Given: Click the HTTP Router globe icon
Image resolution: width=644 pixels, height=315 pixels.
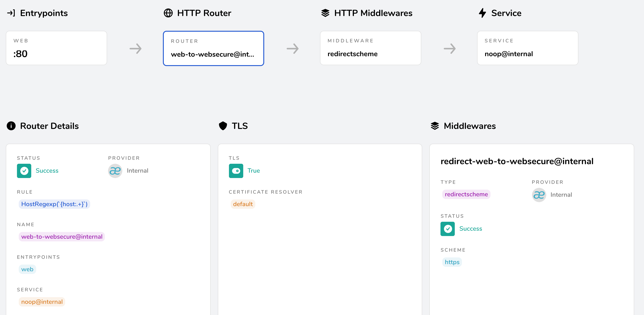Looking at the screenshot, I should (168, 13).
